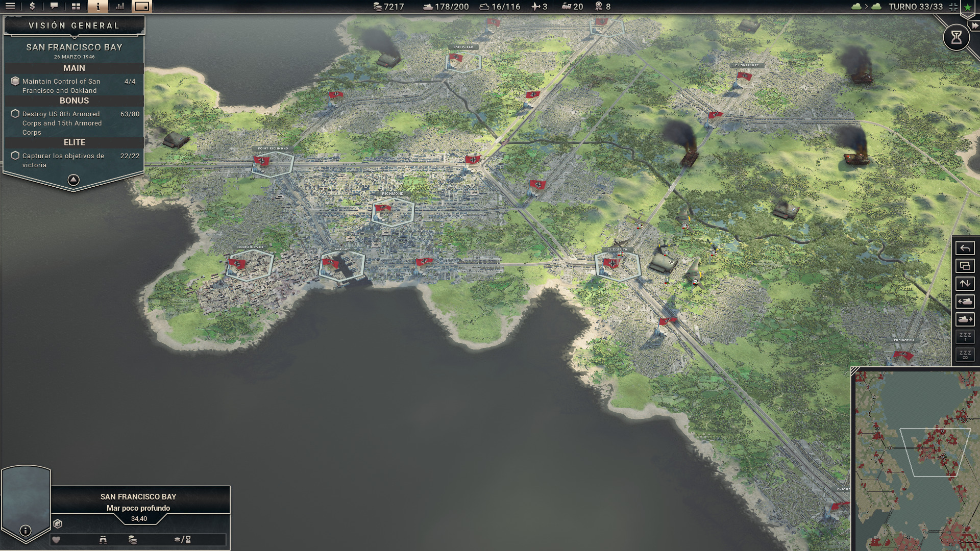Click the binoculars spotting icon

pyautogui.click(x=103, y=540)
